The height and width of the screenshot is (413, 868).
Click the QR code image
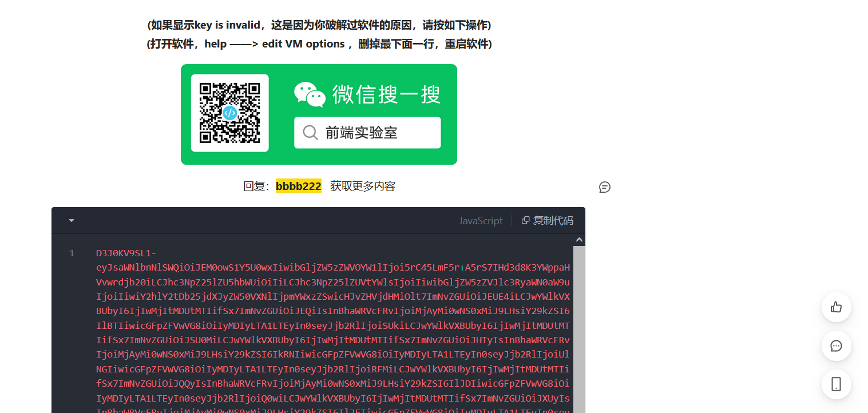(230, 113)
